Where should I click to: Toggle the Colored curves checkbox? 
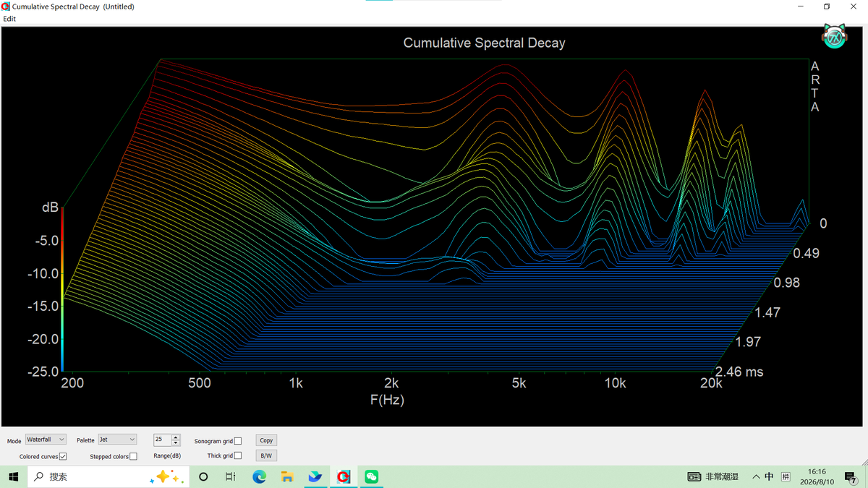63,456
